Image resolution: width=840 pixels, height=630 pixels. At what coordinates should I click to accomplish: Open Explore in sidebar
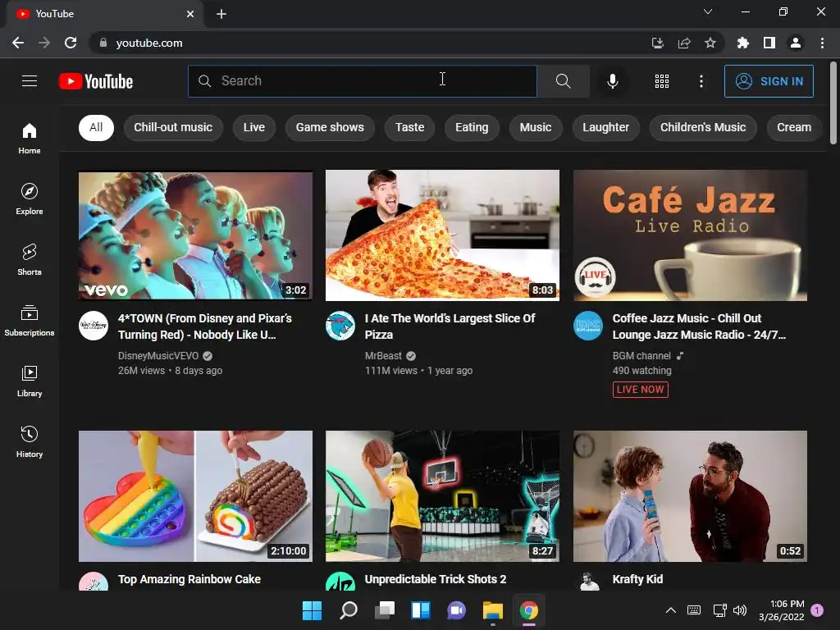30,199
